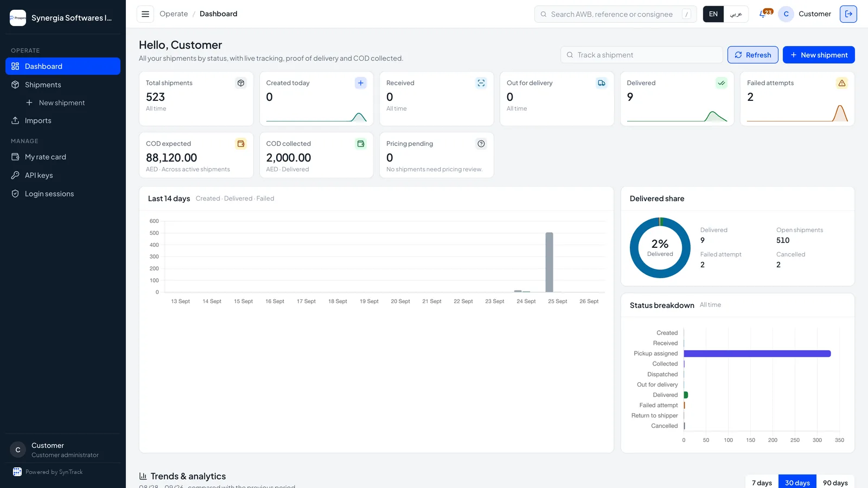
Task: Click the Total shipments package icon
Action: click(x=241, y=83)
